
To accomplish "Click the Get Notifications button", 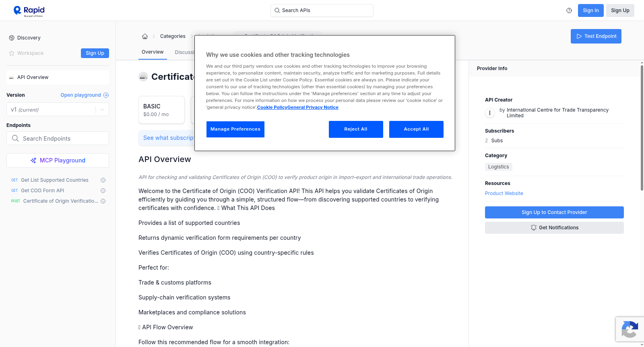I will point(554,228).
